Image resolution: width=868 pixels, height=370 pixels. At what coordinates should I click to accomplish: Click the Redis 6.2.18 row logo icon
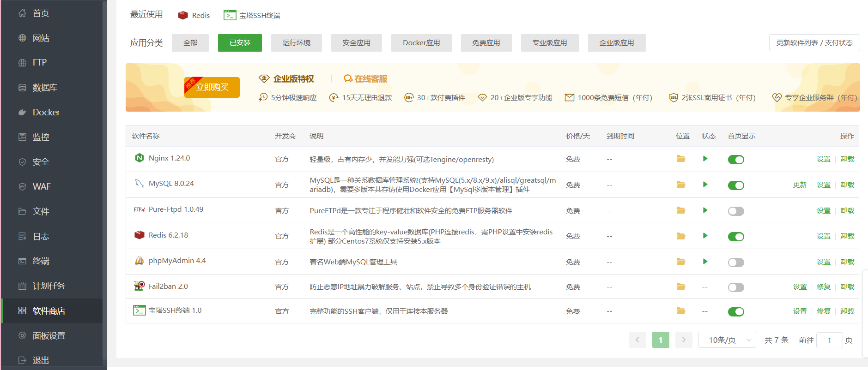click(139, 235)
